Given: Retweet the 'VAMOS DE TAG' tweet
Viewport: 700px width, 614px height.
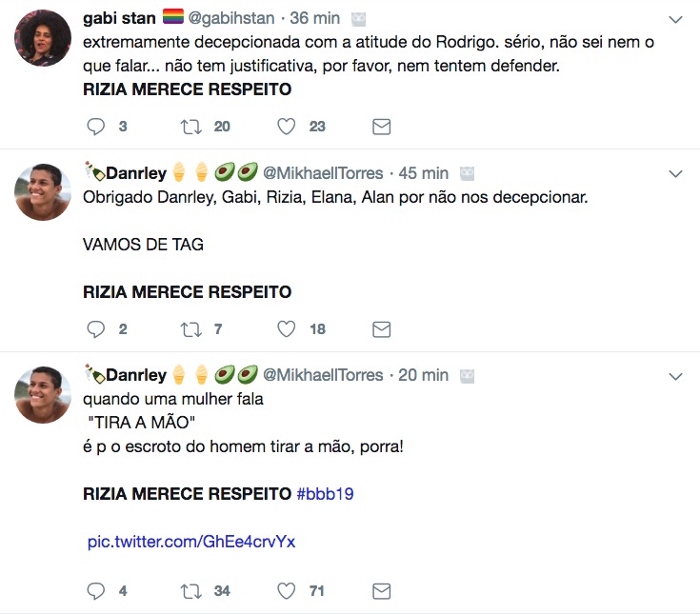Looking at the screenshot, I should coord(190,328).
